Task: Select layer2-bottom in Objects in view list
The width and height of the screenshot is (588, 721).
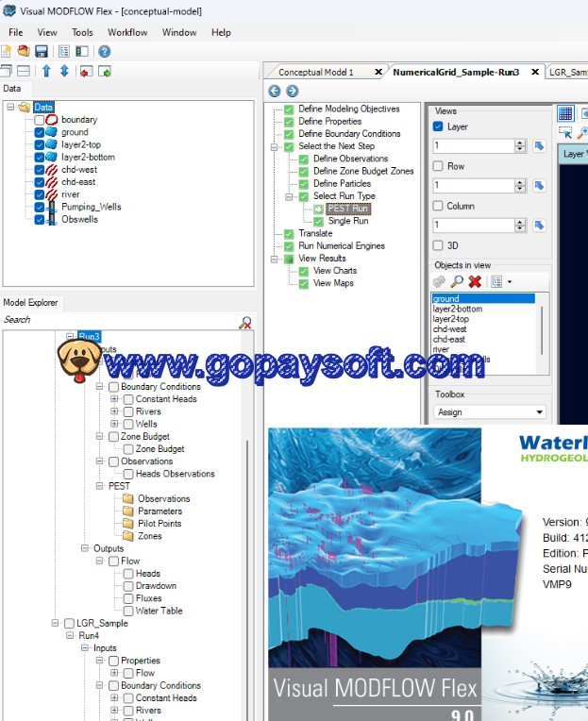Action: (458, 309)
